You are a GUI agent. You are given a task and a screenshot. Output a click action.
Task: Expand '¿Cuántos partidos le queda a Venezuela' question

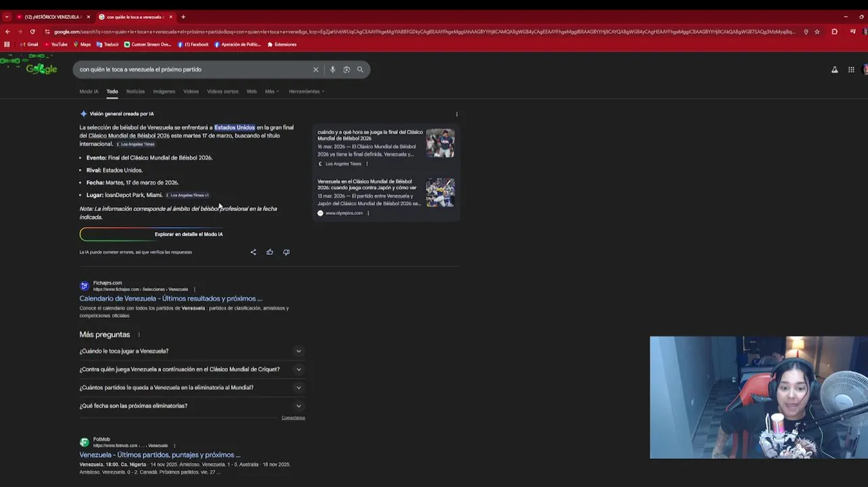(191, 388)
